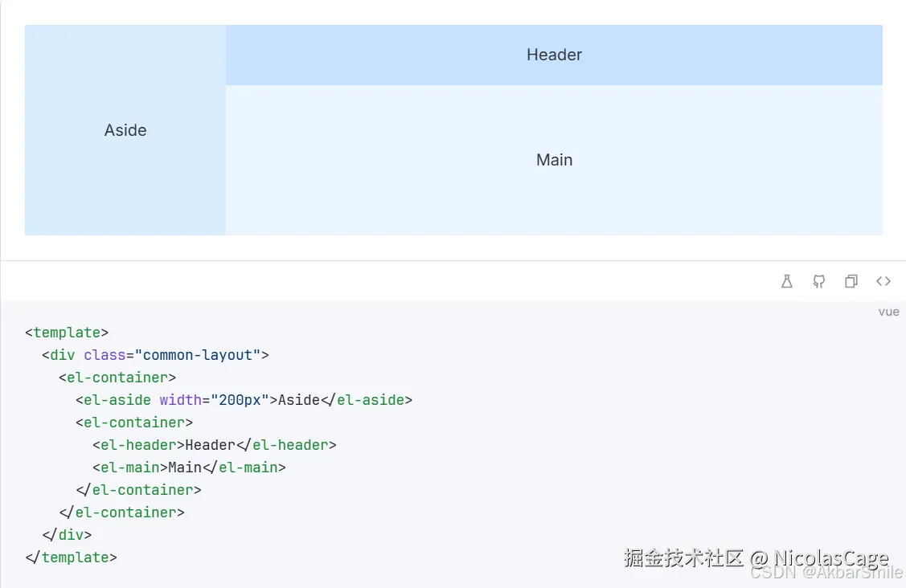Screen dimensions: 906x588
Task: Click the nested opening el-container tag
Action: tap(134, 423)
